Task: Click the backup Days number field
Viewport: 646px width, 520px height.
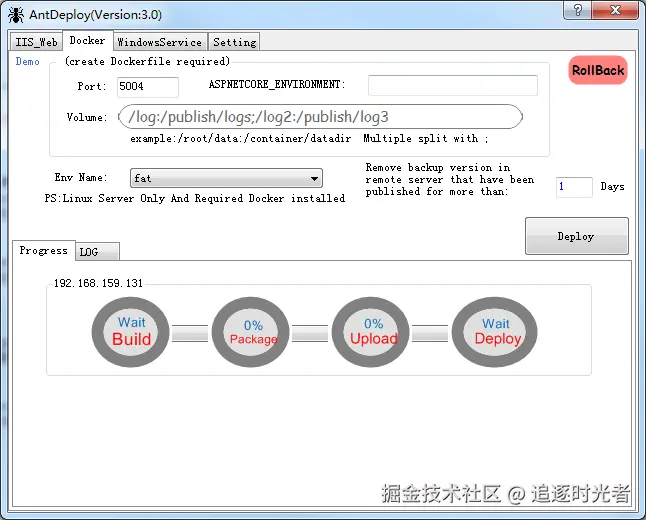Action: pos(574,187)
